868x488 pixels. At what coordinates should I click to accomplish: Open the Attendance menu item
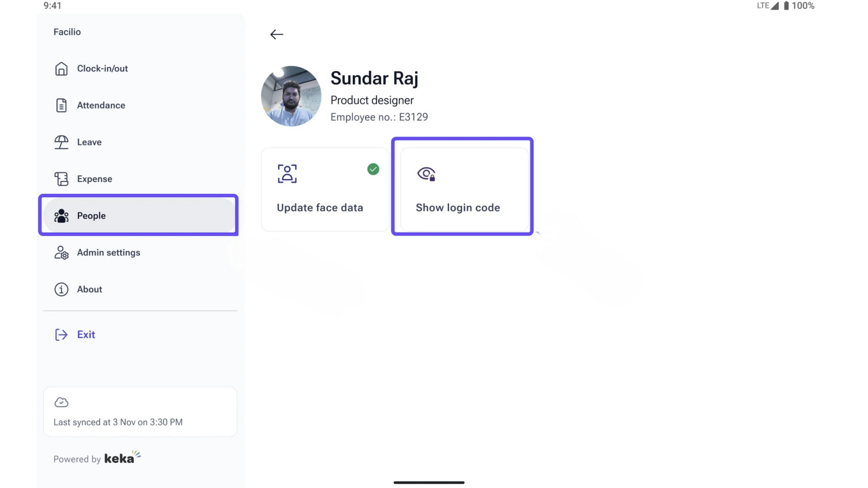101,105
